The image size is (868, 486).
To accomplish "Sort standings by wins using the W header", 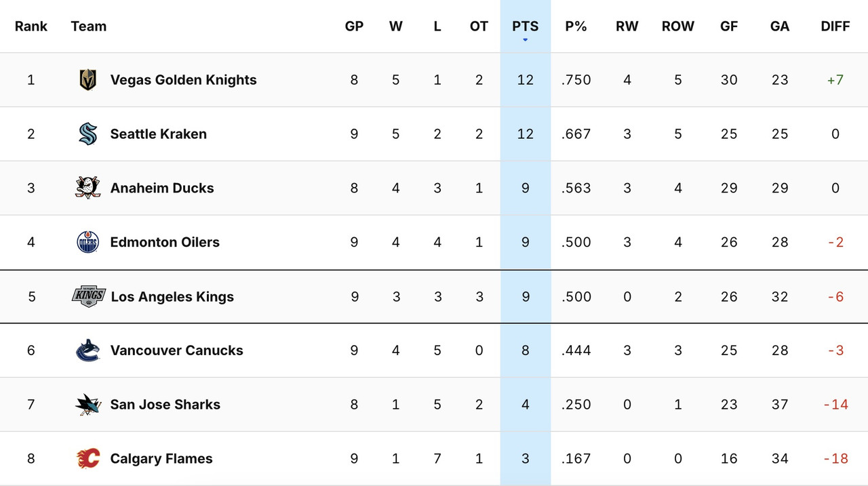I will 396,26.
